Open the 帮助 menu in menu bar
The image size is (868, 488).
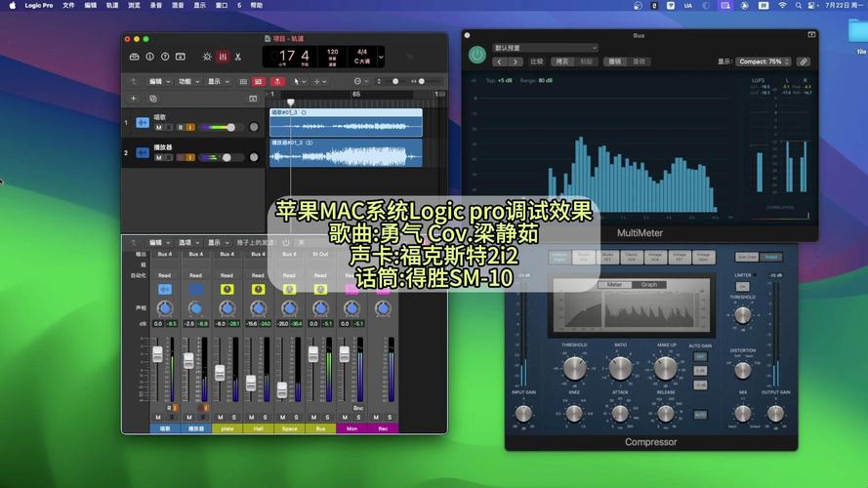click(x=257, y=6)
